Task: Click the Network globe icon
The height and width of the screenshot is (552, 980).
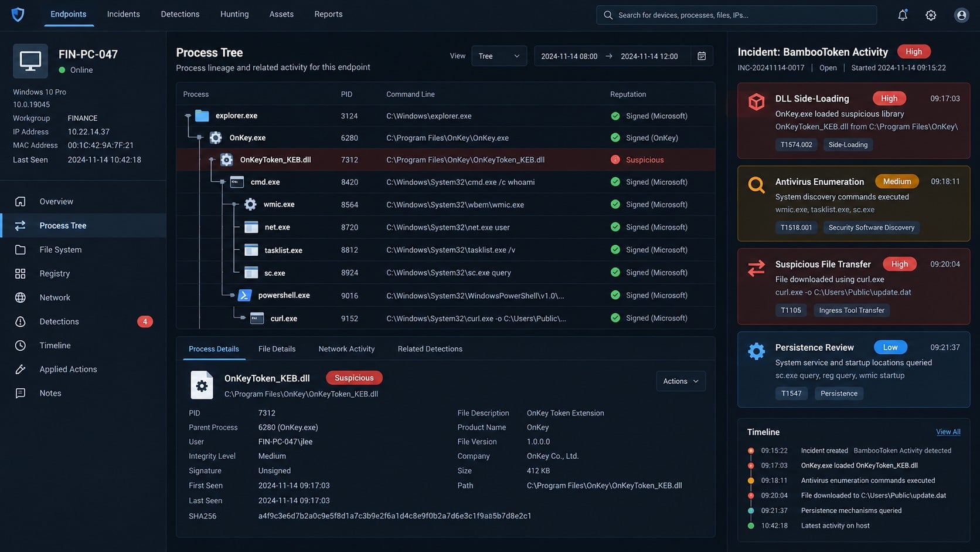Action: pyautogui.click(x=21, y=297)
